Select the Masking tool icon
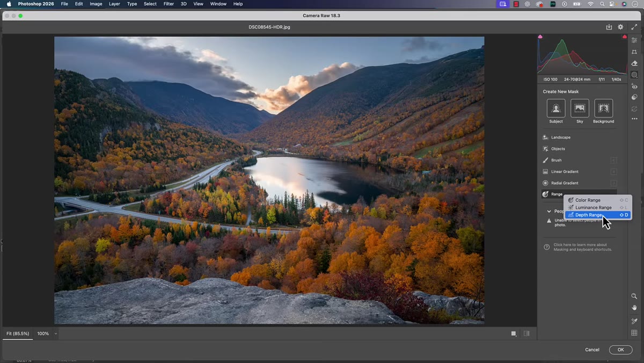Image resolution: width=644 pixels, height=363 pixels. coord(634,75)
